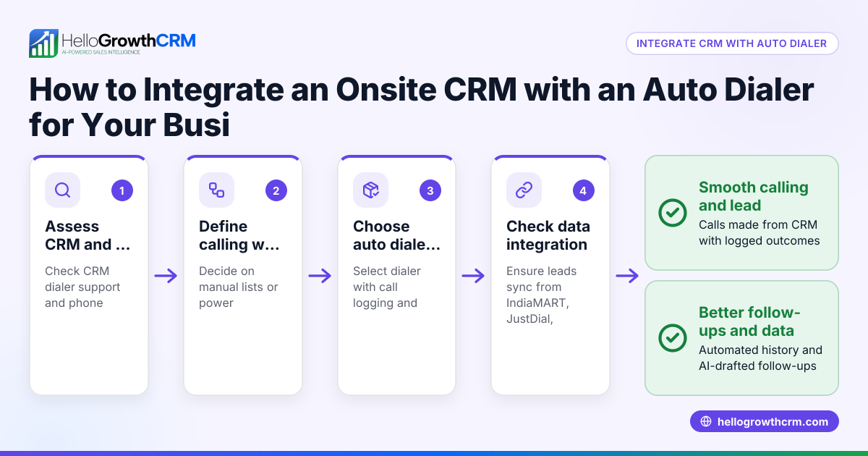Click 'Check CRM dialer support and phone' description
868x456 pixels.
tap(82, 287)
